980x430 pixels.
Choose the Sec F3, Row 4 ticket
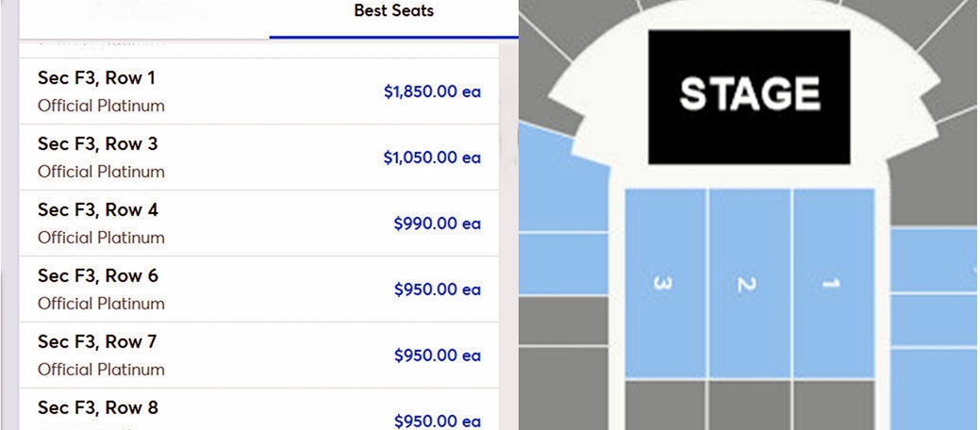[258, 223]
